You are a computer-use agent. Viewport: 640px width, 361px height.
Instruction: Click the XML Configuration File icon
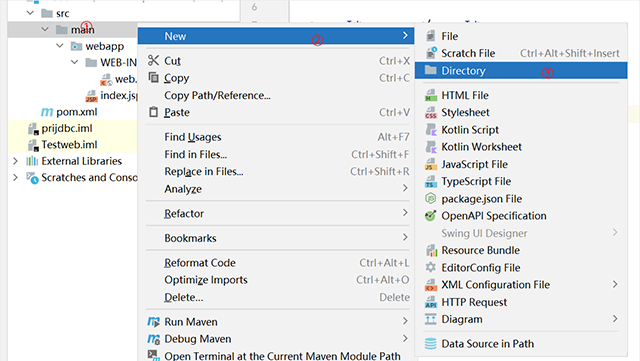point(431,285)
